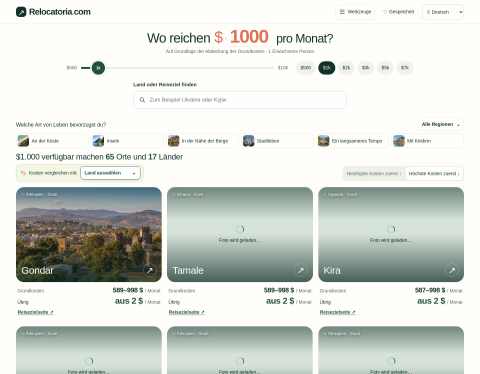Click the Werkzeuge hamburger icon

coord(342,12)
